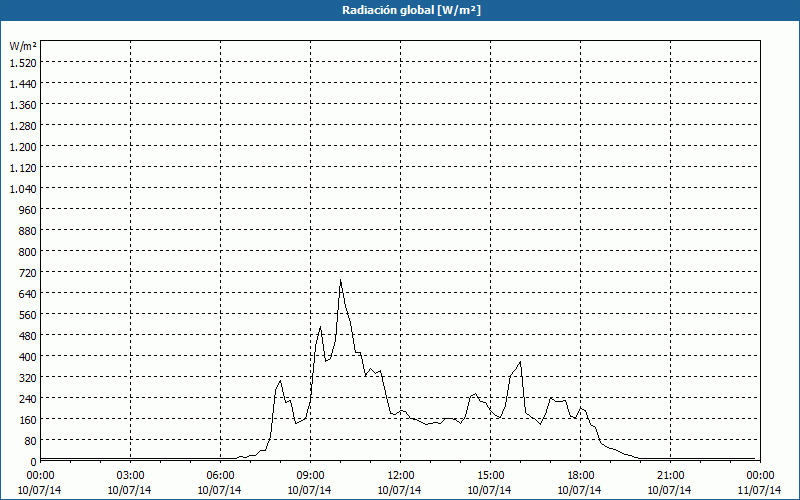Click the 18:00 time axis label
The image size is (800, 500).
tap(580, 476)
